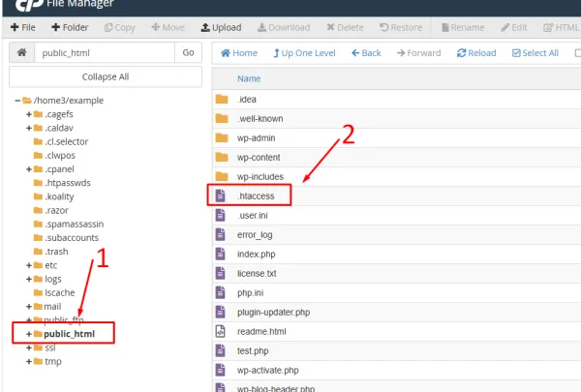
Task: Go to Home in navigation bar
Action: coord(239,53)
